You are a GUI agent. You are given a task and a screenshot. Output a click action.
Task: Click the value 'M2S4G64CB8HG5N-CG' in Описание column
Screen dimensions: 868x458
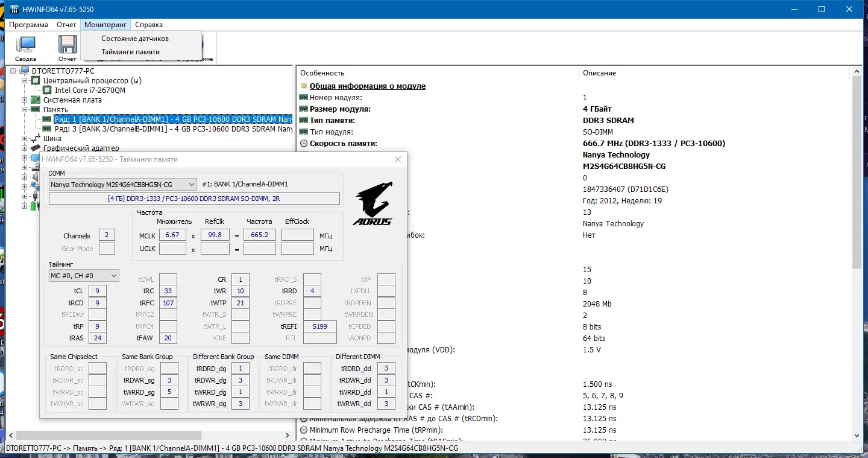(624, 167)
